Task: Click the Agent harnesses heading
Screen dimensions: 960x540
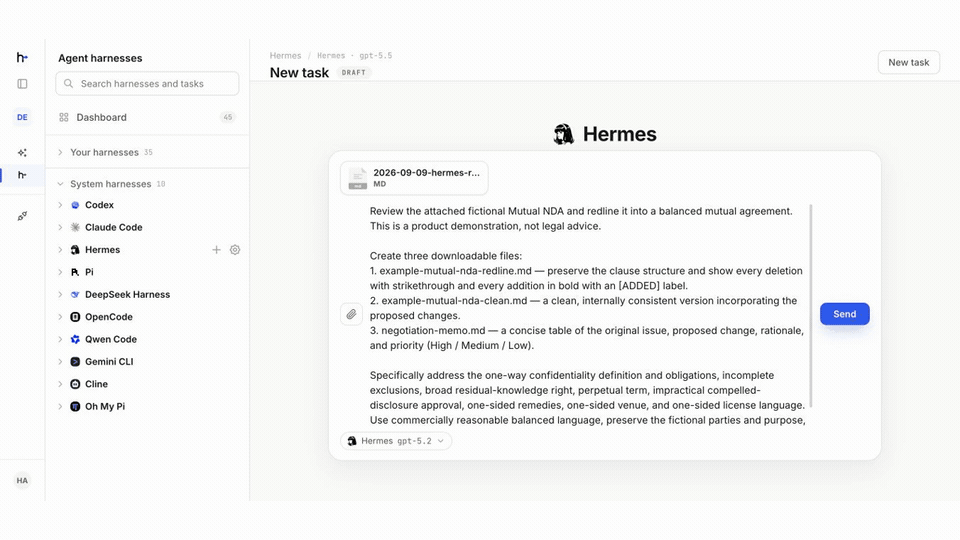Action: [100, 58]
